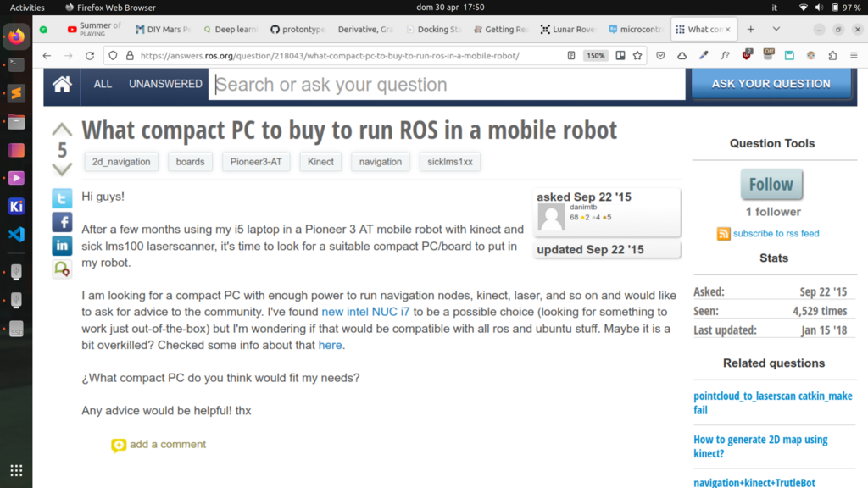Share the question on Facebook

click(x=62, y=223)
